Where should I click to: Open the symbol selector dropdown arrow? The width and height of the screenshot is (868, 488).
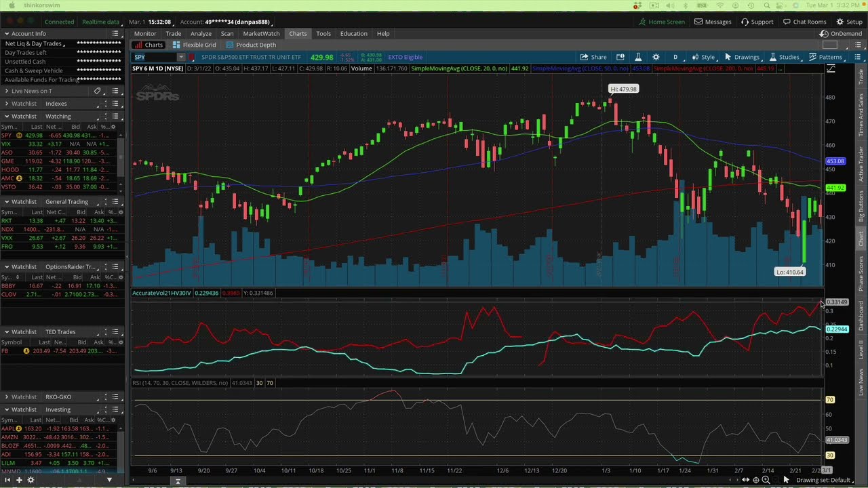click(181, 57)
